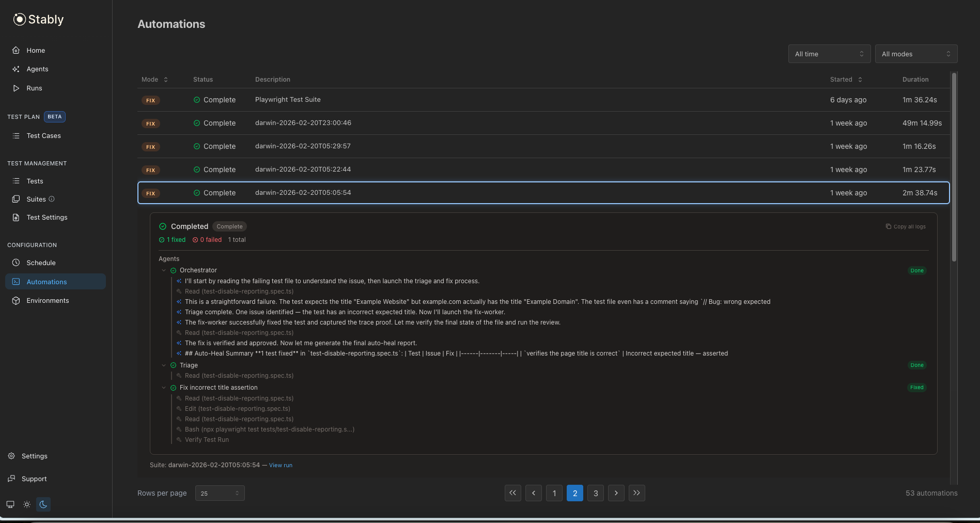Open Test Settings from the sidebar
This screenshot has height=523, width=980.
point(47,217)
